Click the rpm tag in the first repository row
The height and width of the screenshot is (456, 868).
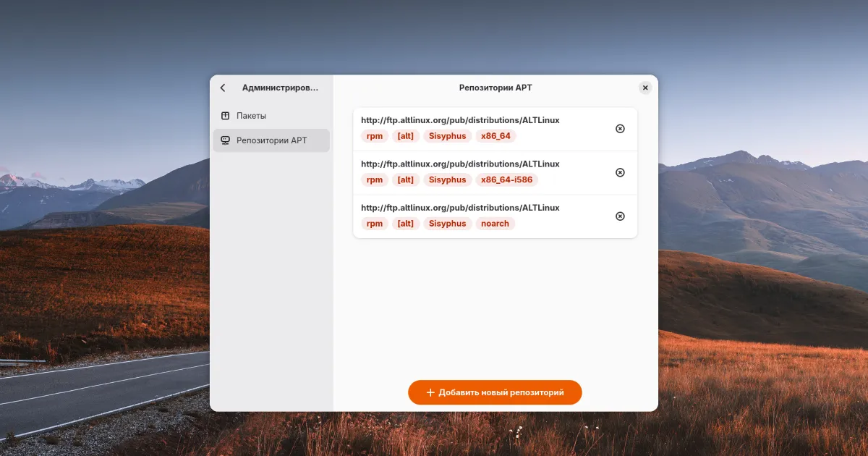375,136
